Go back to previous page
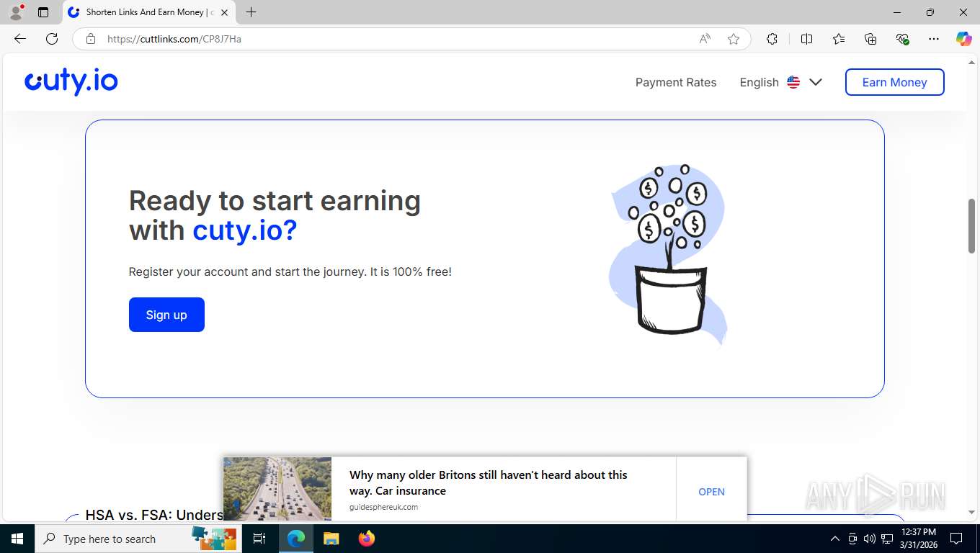Image resolution: width=980 pixels, height=553 pixels. pyautogui.click(x=20, y=39)
